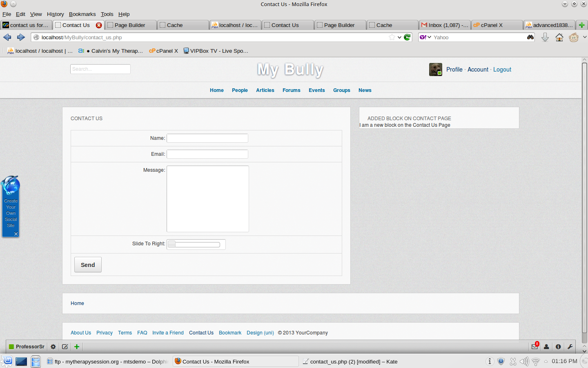Click into the Message text area
Image resolution: width=588 pixels, height=368 pixels.
(207, 199)
